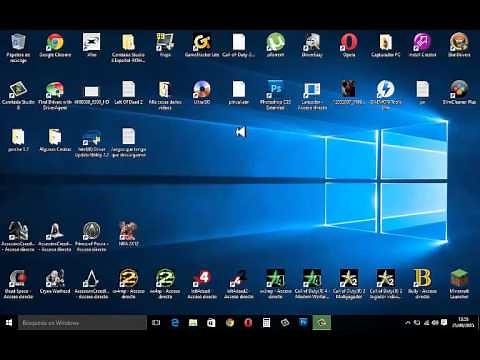Open the Action Center notifications icon
Viewport: 480px width, 360px height.
(x=444, y=322)
